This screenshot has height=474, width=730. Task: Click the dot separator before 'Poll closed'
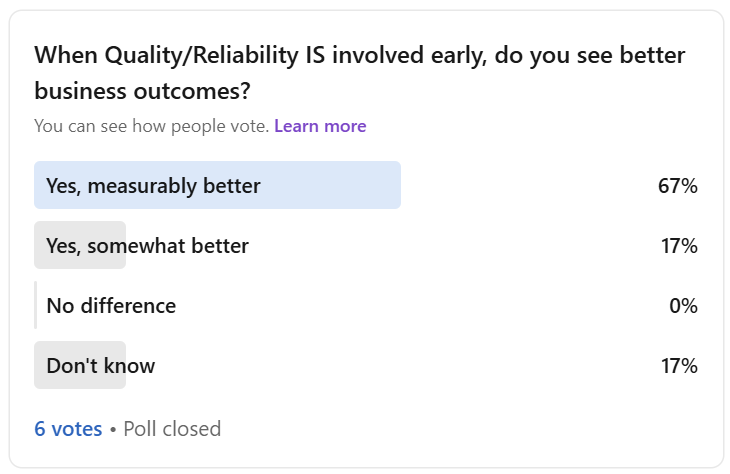(x=113, y=429)
